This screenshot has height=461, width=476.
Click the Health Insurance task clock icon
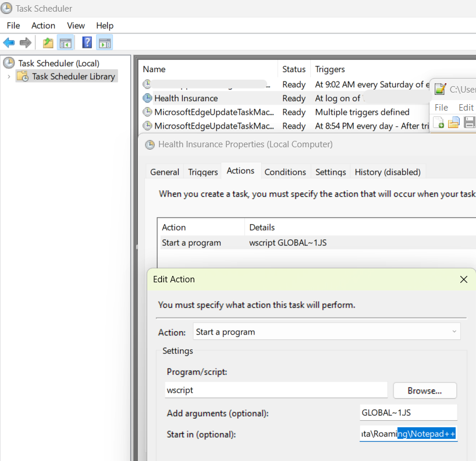(x=147, y=98)
